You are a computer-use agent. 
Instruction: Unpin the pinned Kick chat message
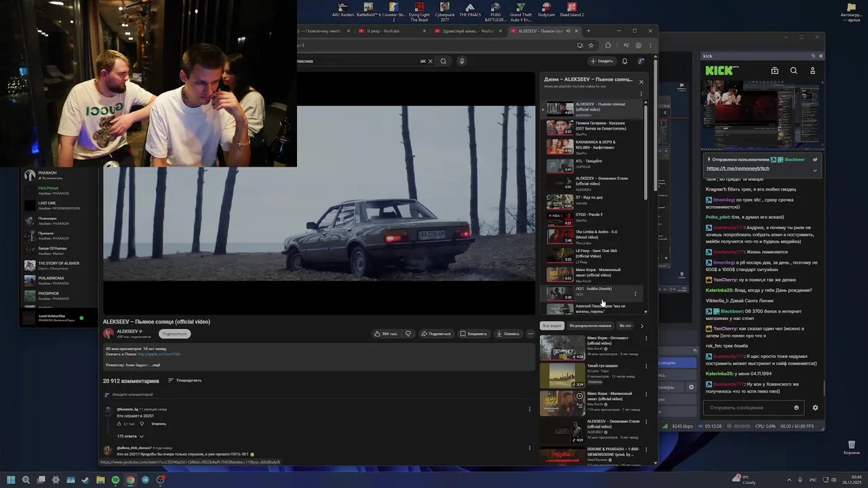tap(815, 159)
